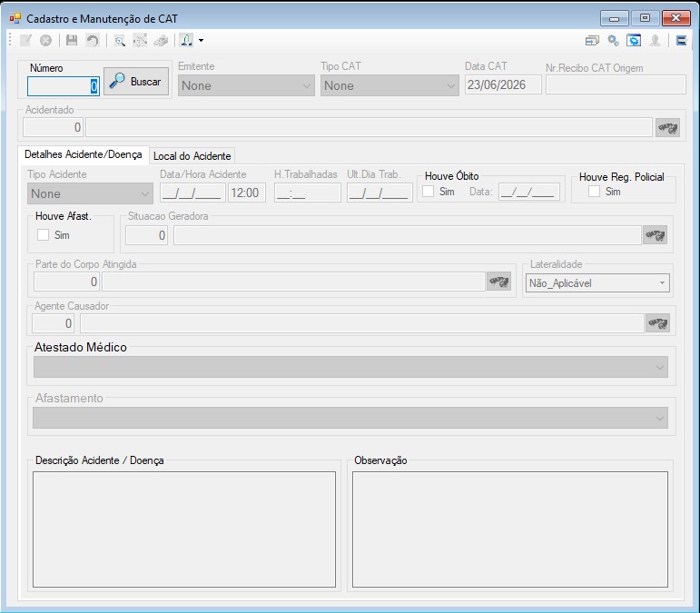This screenshot has width=700, height=613.
Task: Click the Descrição Acidente / Doença text area
Action: pos(184,529)
